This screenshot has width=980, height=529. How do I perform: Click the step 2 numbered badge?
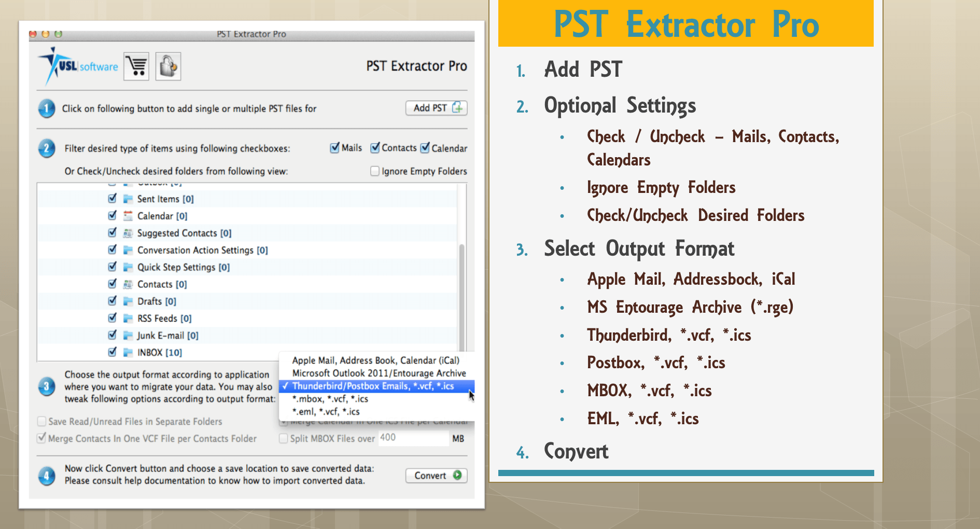click(46, 148)
